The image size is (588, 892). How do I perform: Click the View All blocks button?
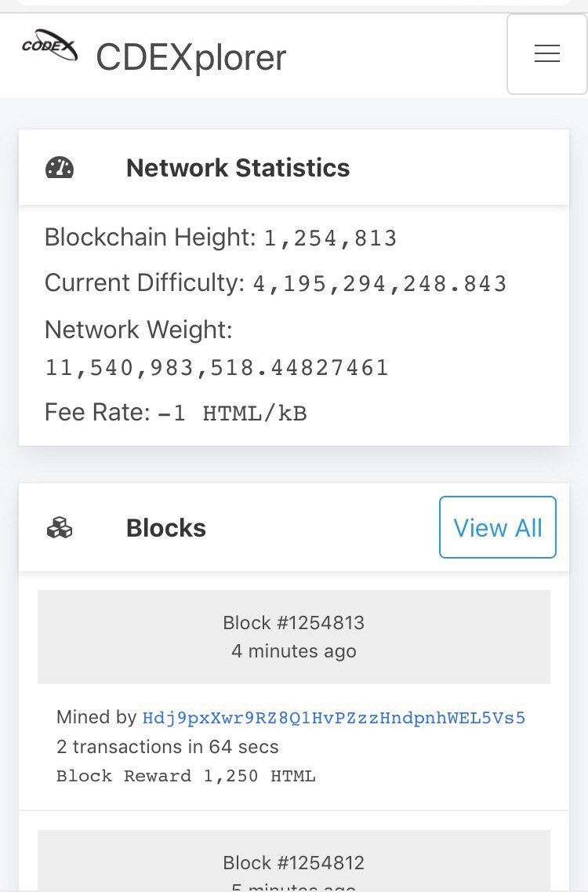[498, 527]
